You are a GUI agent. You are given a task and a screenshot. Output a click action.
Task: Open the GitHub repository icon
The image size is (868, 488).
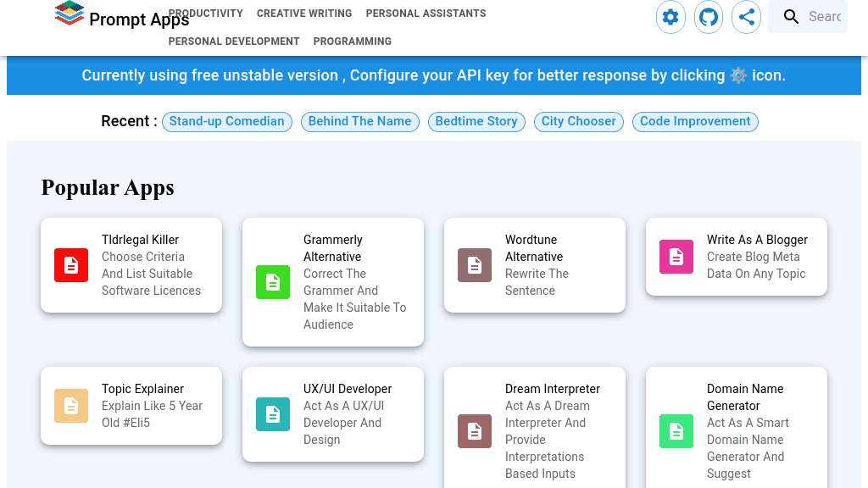(x=709, y=17)
